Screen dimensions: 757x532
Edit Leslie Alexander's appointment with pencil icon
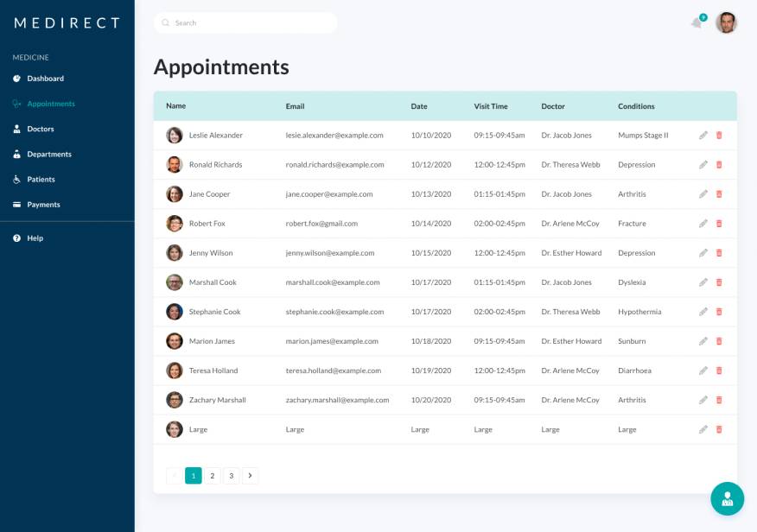click(703, 136)
